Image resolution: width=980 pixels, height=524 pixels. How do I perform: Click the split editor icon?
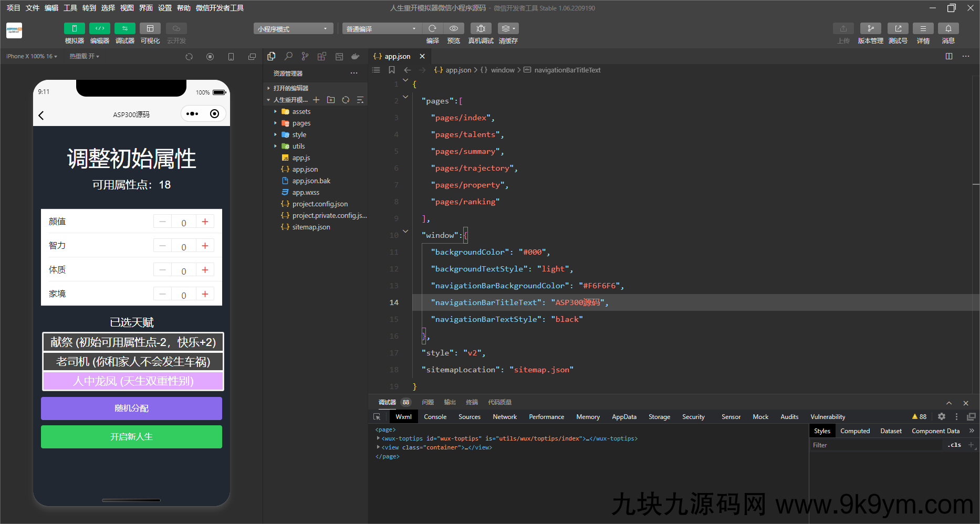click(949, 56)
